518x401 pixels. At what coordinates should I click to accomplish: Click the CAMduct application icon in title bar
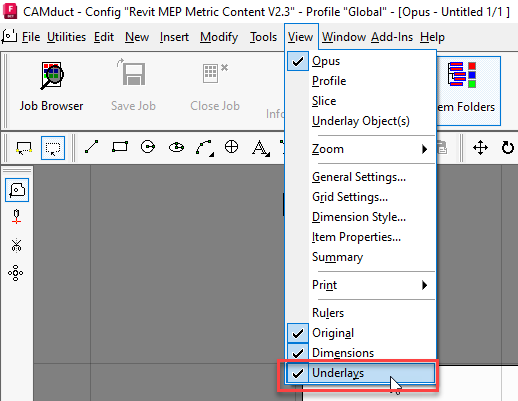(10, 11)
